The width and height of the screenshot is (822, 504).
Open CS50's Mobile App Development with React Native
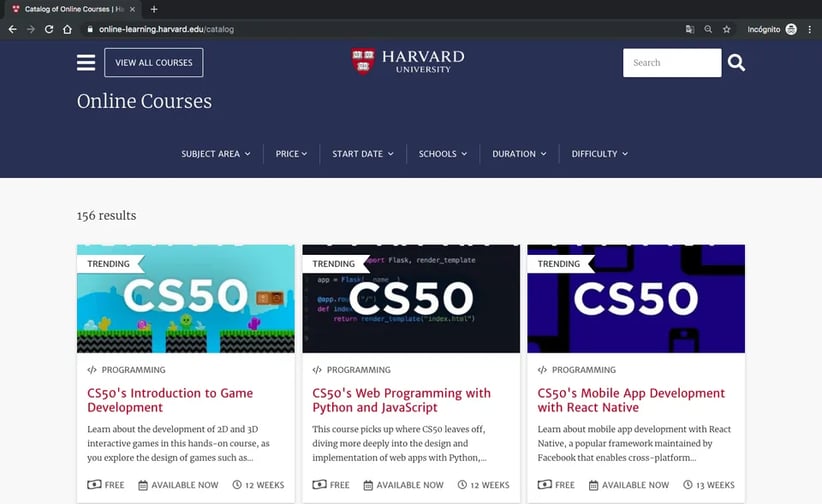[631, 400]
